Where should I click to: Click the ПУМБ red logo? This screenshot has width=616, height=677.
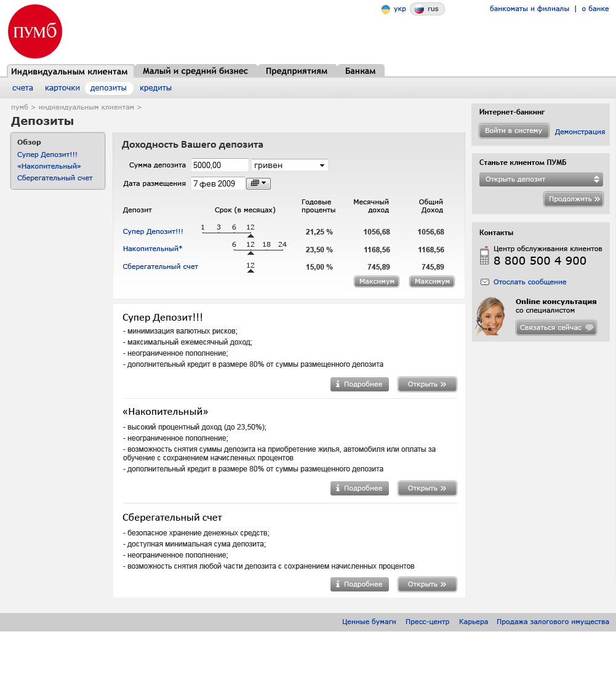35,31
